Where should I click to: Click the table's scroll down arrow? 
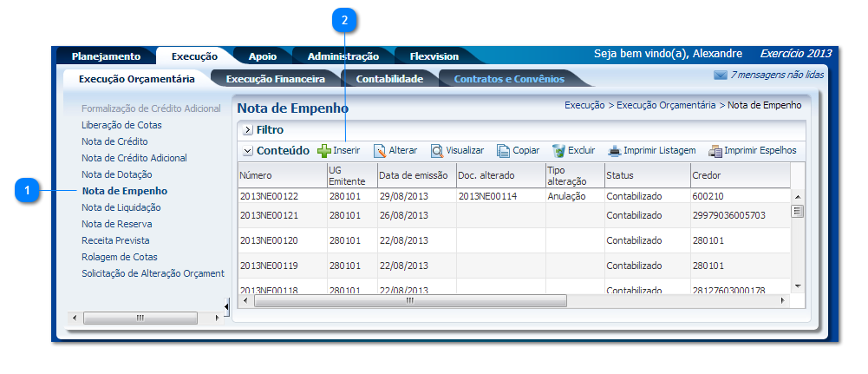(x=798, y=285)
